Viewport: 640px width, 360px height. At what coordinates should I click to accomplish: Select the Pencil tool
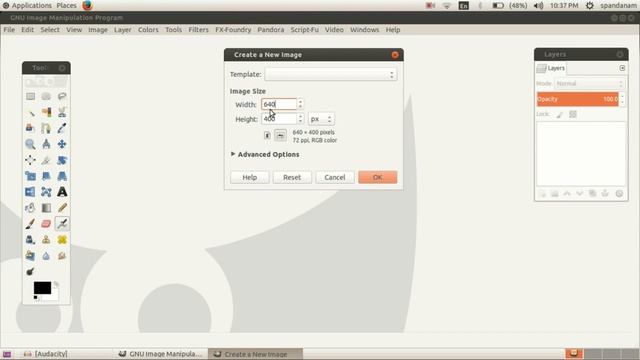click(62, 208)
